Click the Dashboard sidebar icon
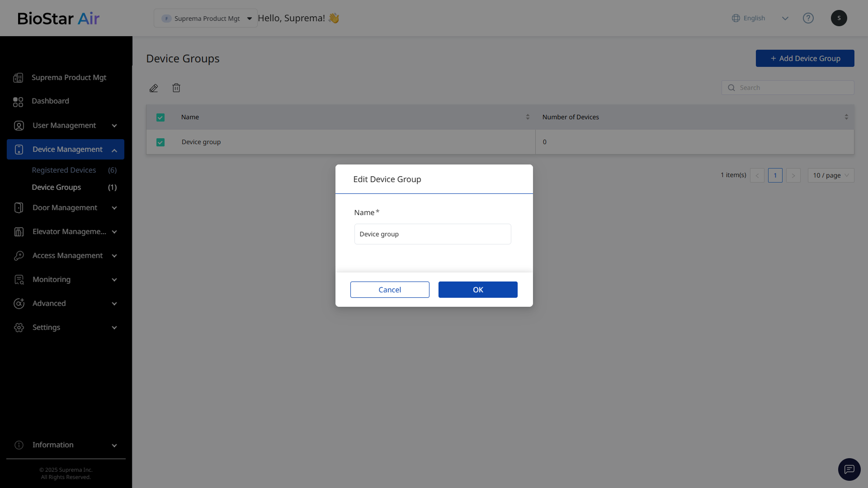This screenshot has height=488, width=868. coord(18,102)
